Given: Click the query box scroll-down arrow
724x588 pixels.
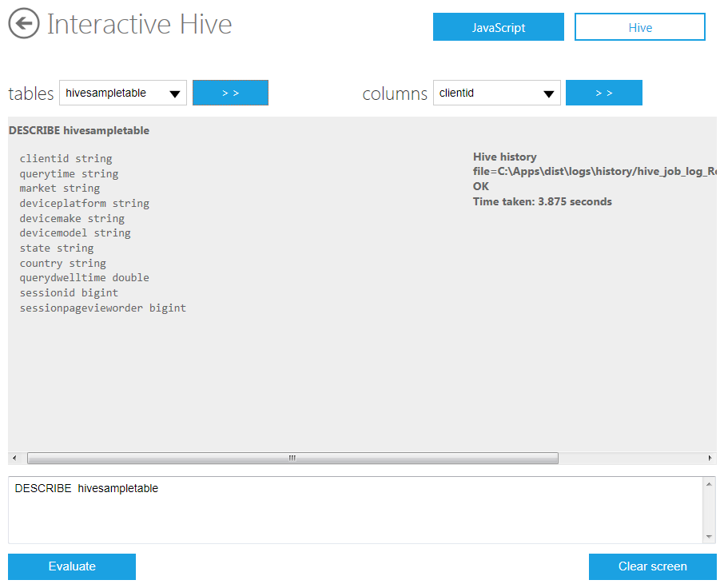Looking at the screenshot, I should [709, 537].
